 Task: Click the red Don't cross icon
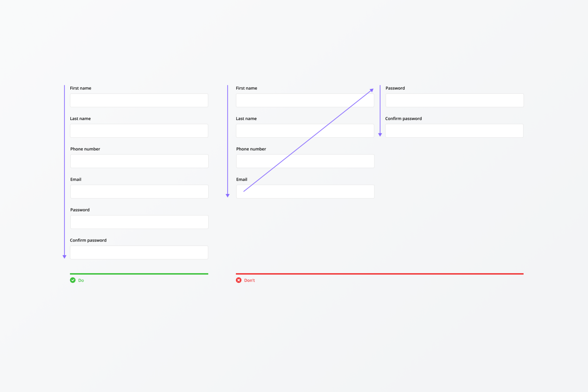tap(238, 280)
